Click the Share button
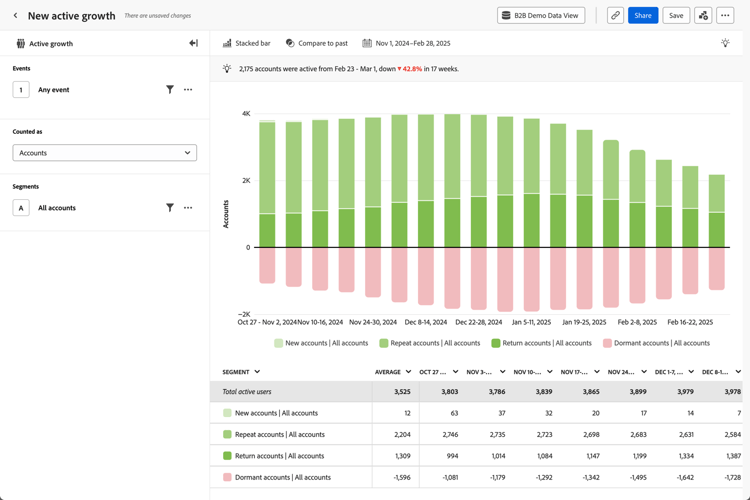The image size is (750, 500). 643,16
